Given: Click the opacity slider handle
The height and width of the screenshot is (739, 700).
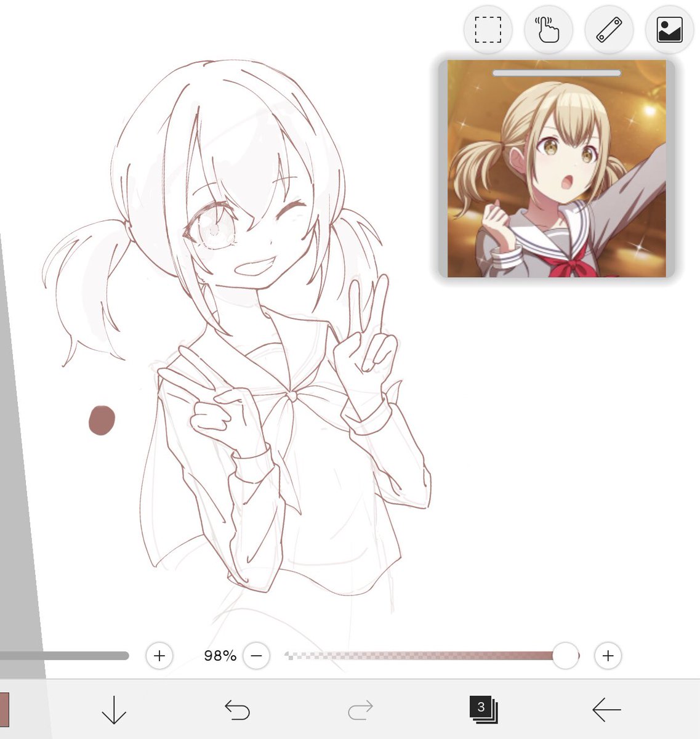Looking at the screenshot, I should 565,656.
